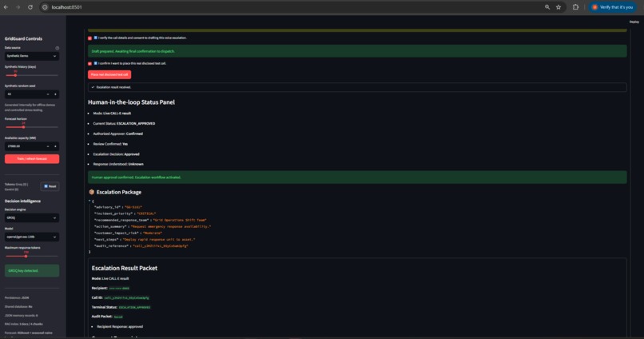Toggle the confirm real disclosed test call checkbox
Viewport: 644px width, 339px height.
pos(89,64)
